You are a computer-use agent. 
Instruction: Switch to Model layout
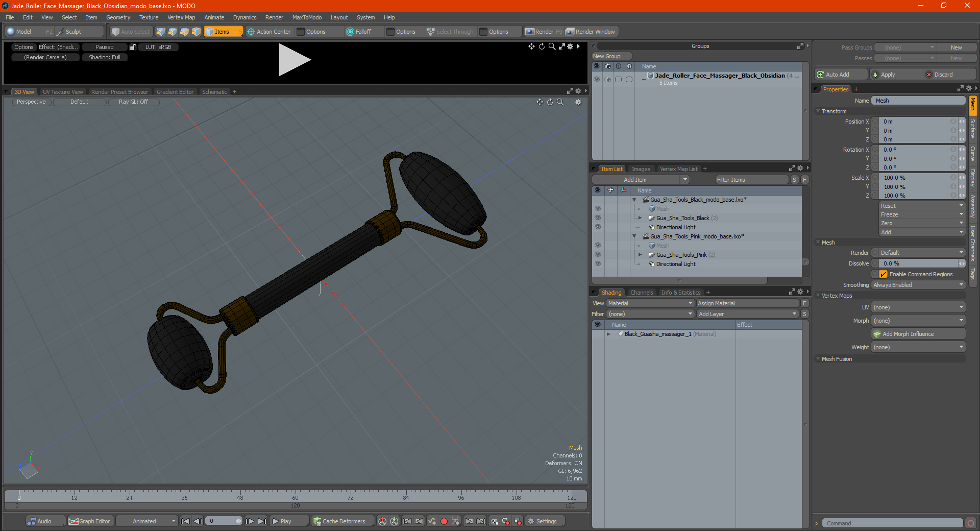pos(29,32)
